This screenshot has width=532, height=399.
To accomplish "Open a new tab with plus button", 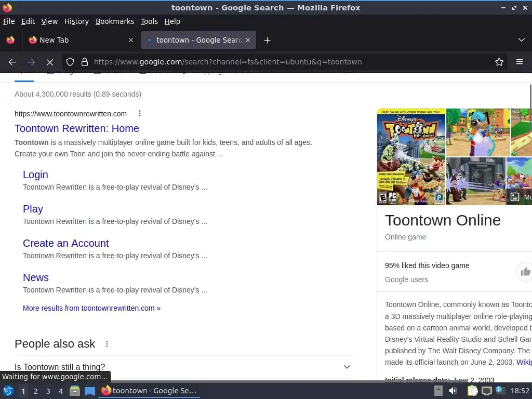I will point(268,41).
